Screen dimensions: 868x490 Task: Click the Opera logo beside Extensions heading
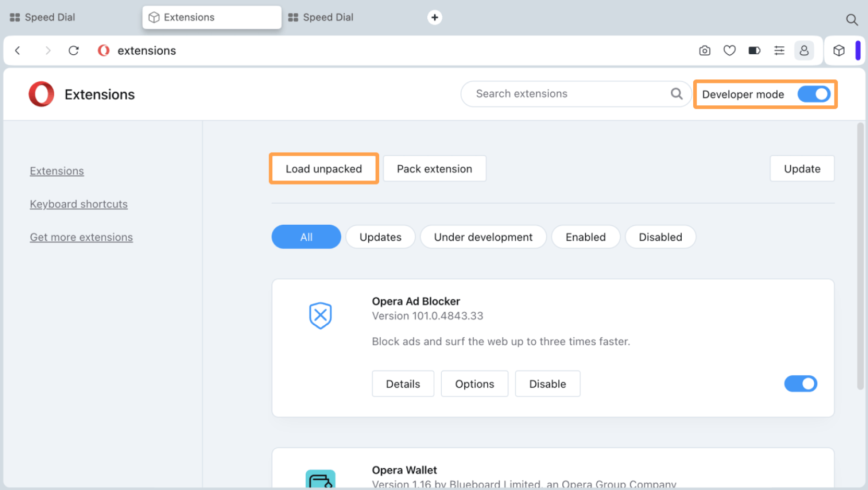(x=41, y=94)
